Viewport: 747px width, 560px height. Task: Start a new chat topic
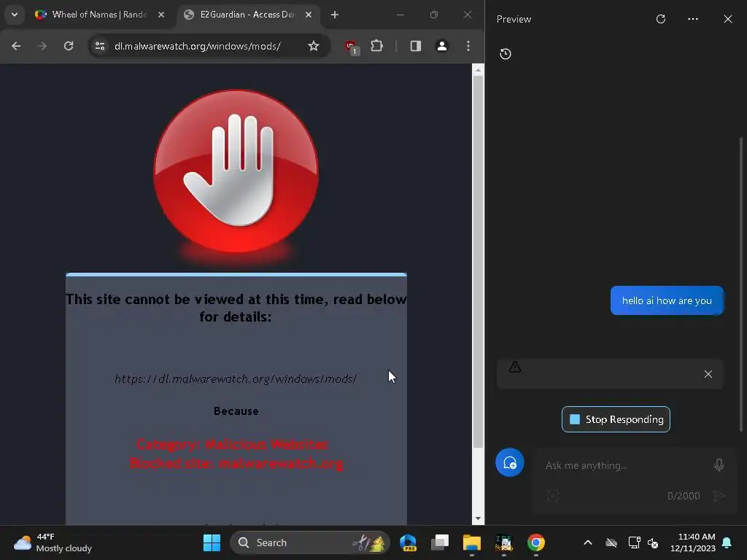(x=510, y=462)
